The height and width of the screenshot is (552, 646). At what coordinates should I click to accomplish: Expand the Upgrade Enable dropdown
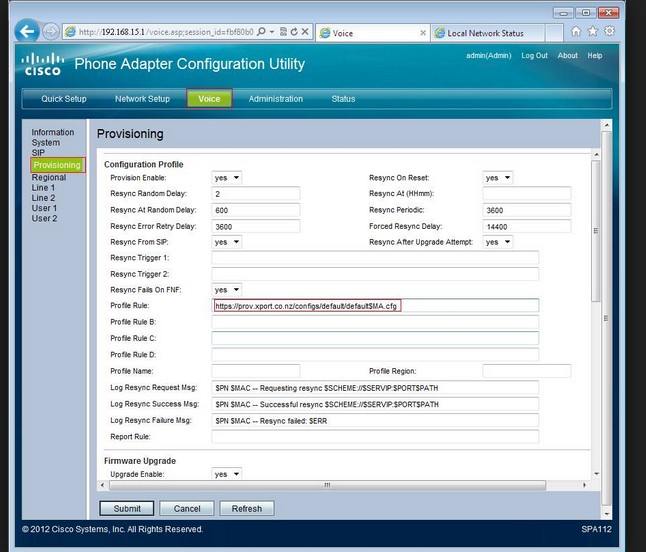tap(227, 474)
